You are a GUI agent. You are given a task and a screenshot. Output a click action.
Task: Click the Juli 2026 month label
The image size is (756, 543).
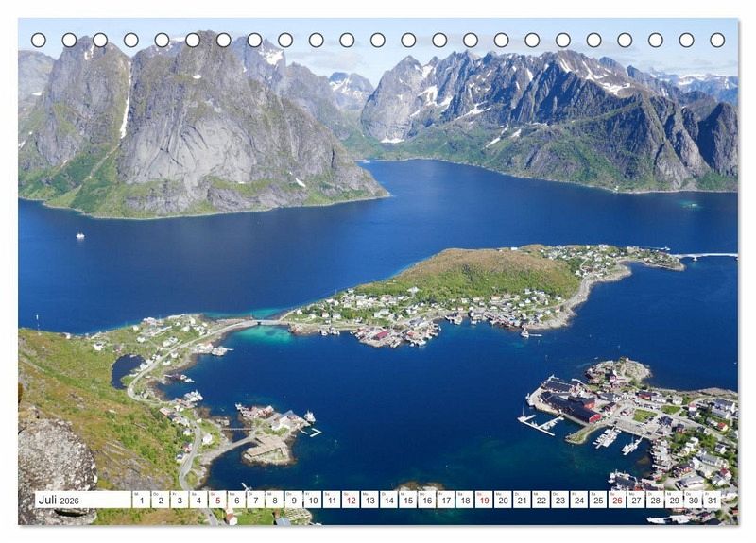59,500
